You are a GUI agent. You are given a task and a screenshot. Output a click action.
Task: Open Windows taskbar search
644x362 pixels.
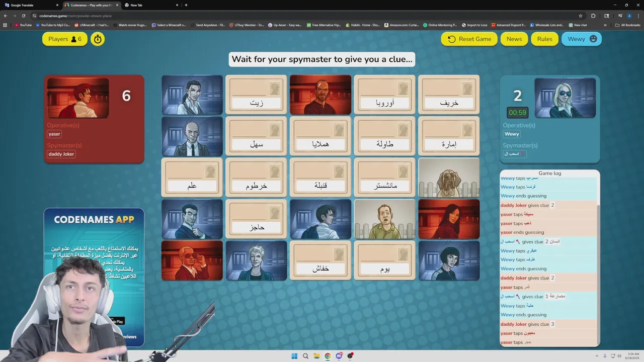[x=305, y=356]
